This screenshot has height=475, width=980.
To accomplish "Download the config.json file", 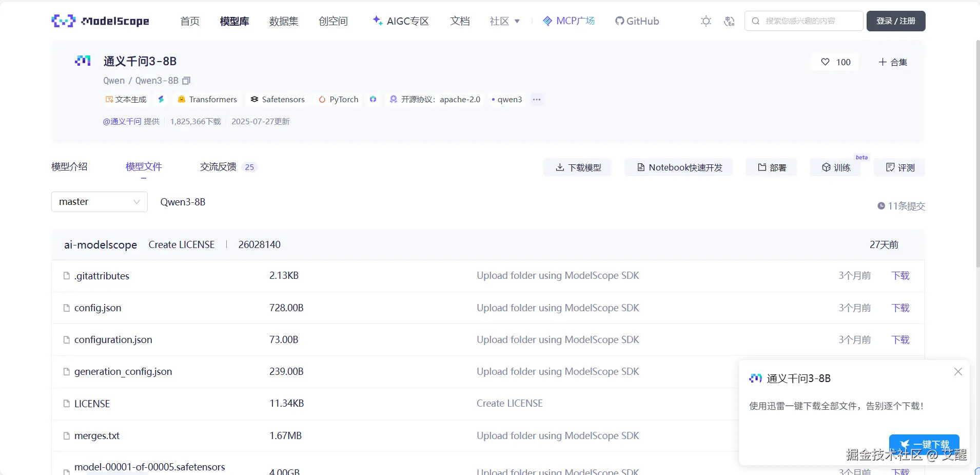I will [900, 308].
